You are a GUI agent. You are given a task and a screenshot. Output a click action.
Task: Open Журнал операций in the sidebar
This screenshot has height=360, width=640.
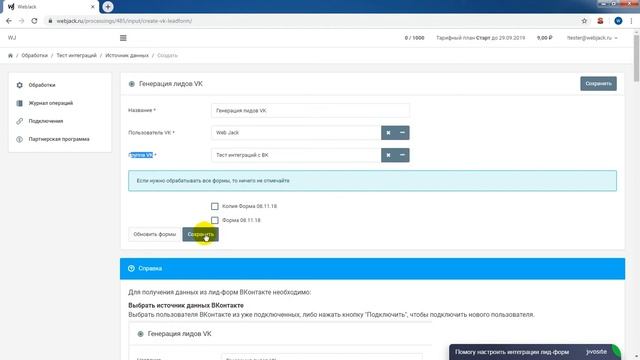[51, 103]
